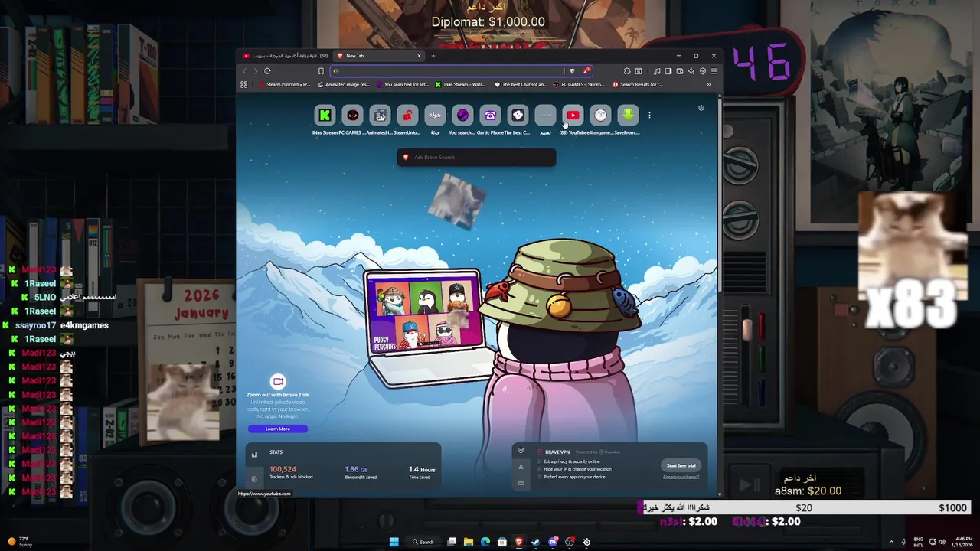Select the VPN shield widget tab
Image resolution: width=980 pixels, height=551 pixels.
(x=521, y=451)
